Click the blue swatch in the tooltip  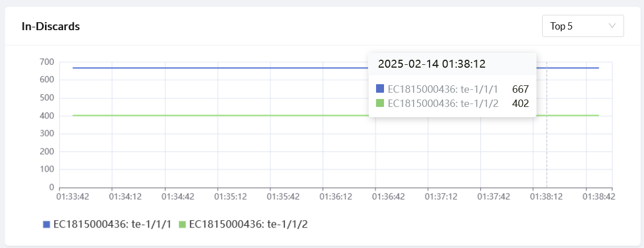pyautogui.click(x=381, y=89)
